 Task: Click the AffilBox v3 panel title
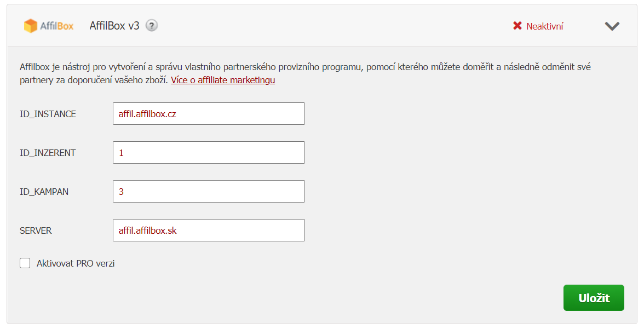114,26
